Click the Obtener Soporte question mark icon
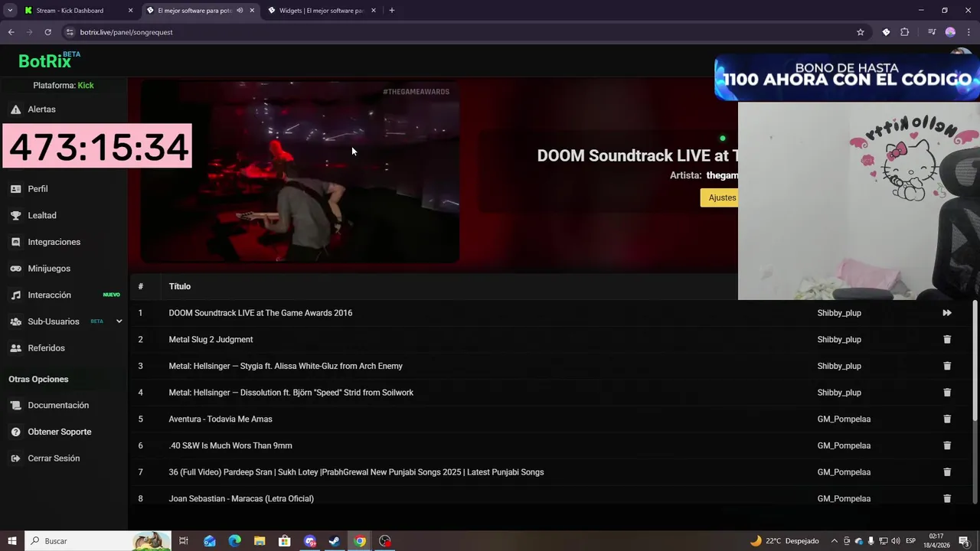 [15, 432]
